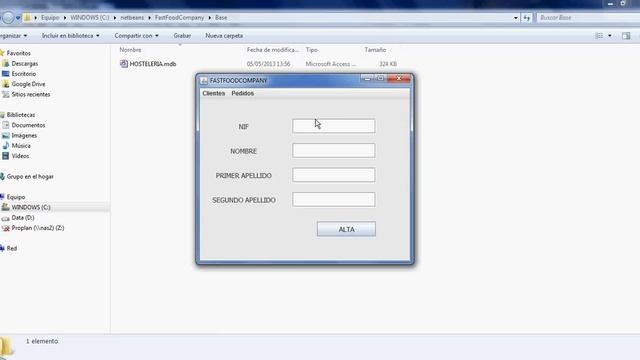Viewport: 640px width, 360px height.
Task: Open Favoritos in navigation pane
Action: (x=18, y=53)
